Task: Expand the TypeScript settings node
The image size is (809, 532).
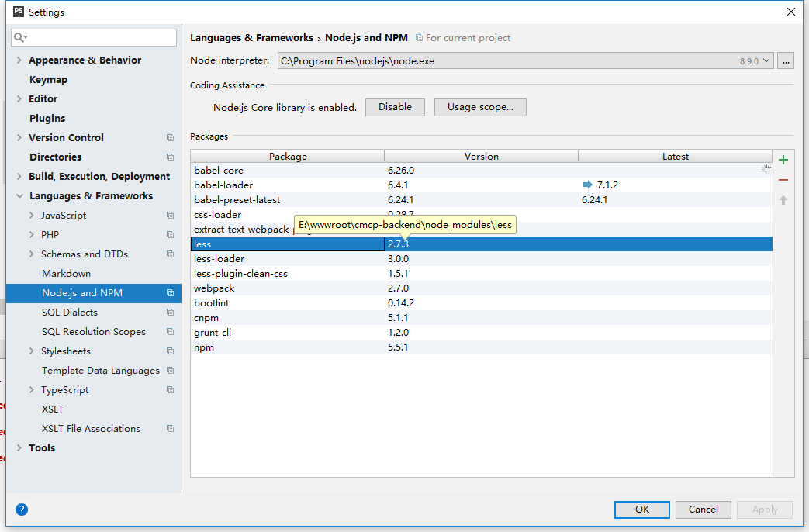Action: [x=31, y=390]
